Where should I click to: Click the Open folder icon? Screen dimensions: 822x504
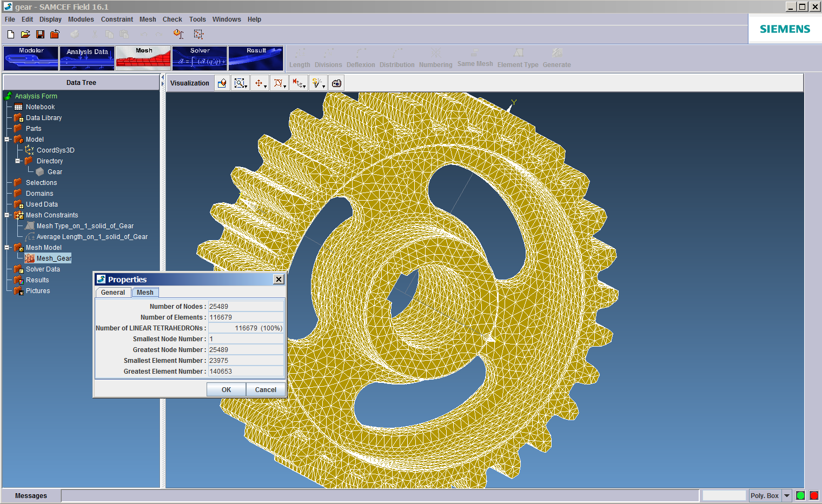point(25,34)
